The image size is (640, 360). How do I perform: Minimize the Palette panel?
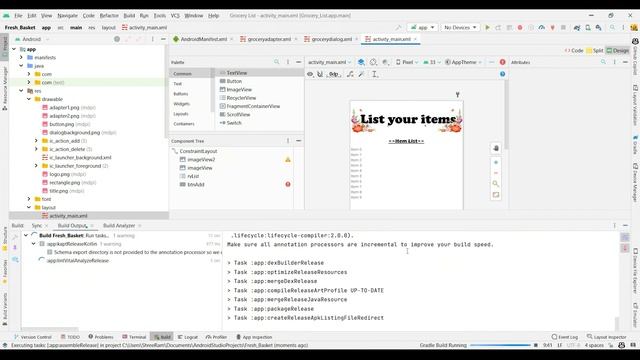pyautogui.click(x=299, y=62)
